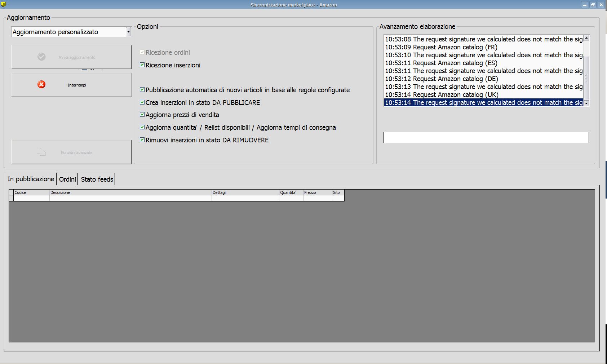607x364 pixels.
Task: Click the log scrollbar up arrow
Action: 586,38
